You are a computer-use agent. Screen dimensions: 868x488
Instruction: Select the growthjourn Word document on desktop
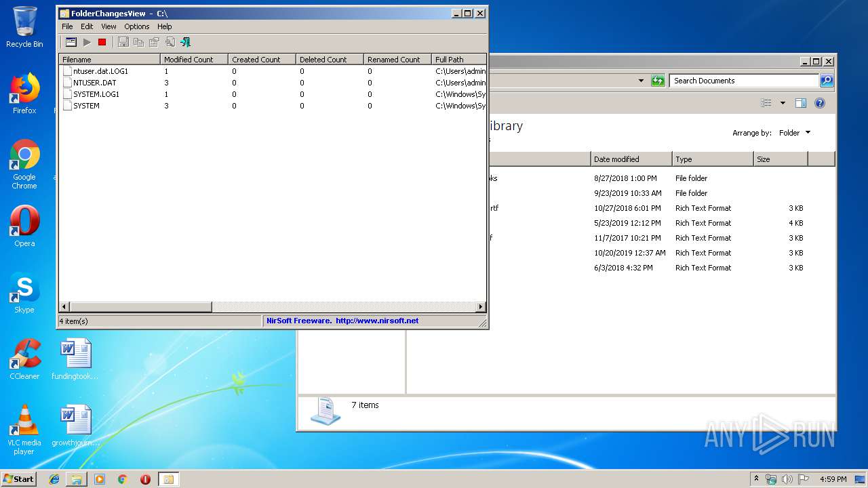click(x=75, y=426)
